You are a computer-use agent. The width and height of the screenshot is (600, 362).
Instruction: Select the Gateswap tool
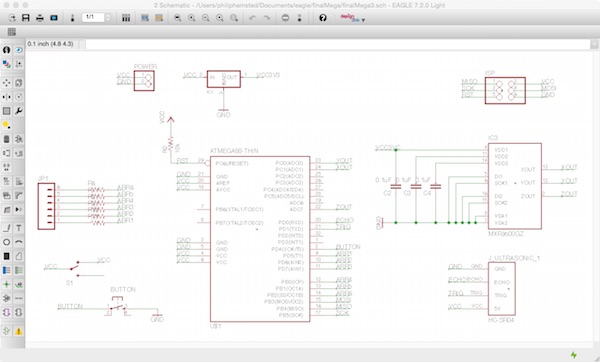tap(7, 167)
